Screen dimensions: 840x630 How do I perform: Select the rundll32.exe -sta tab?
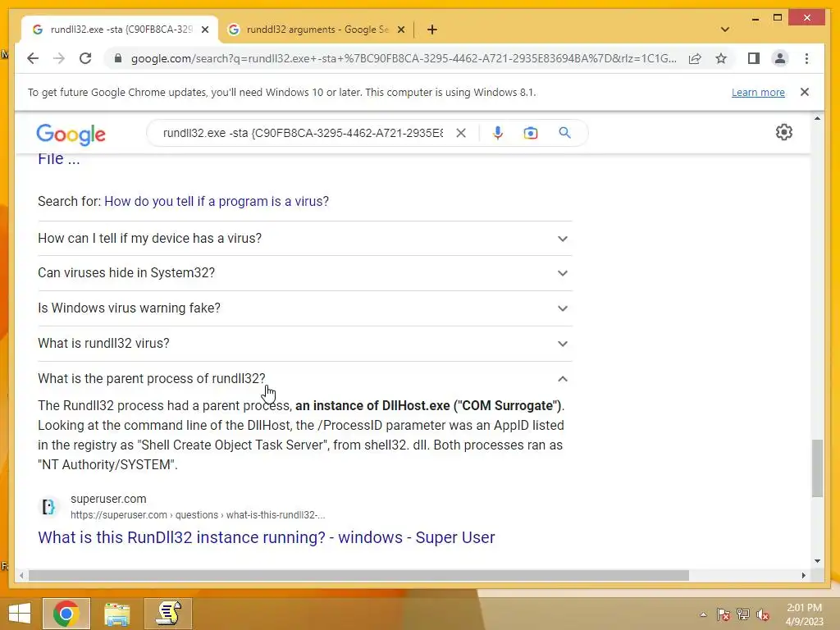click(x=120, y=30)
